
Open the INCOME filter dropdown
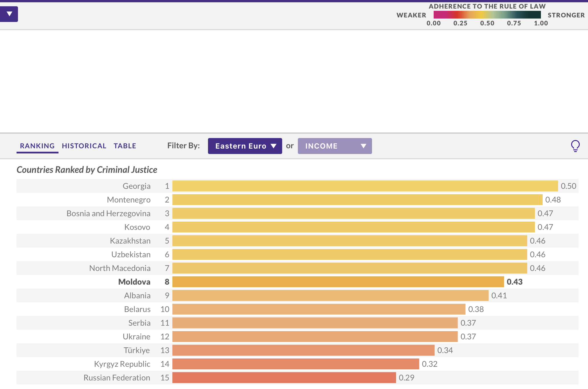click(335, 146)
